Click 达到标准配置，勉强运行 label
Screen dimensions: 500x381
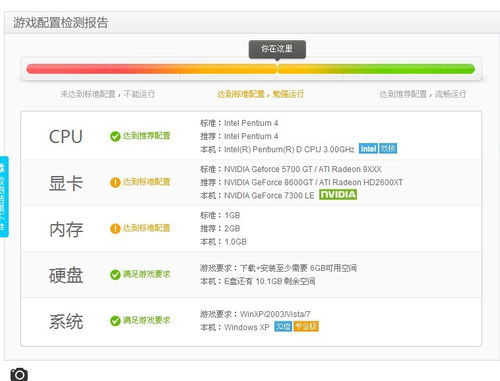coord(260,94)
